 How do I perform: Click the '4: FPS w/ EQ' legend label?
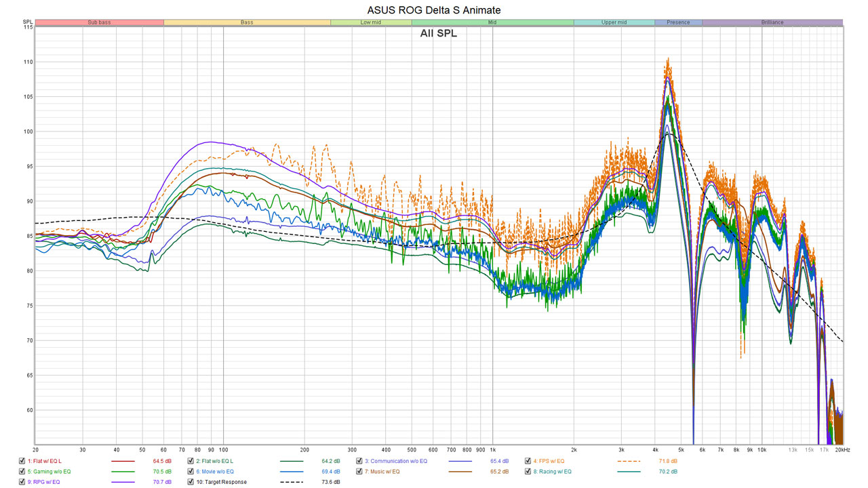pyautogui.click(x=549, y=461)
